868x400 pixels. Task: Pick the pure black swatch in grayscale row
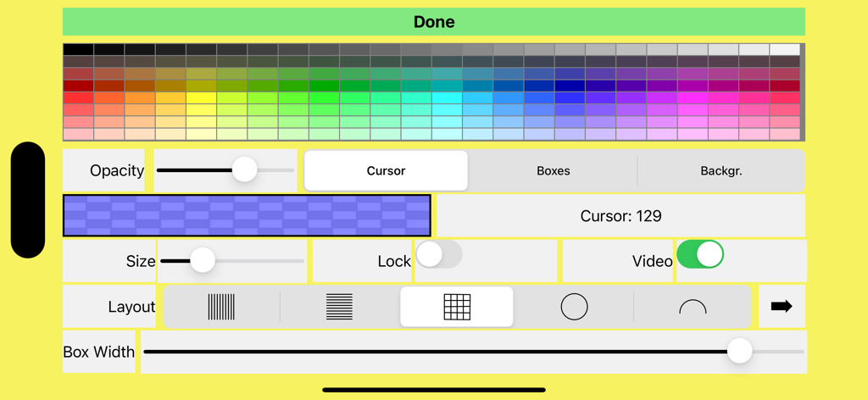pyautogui.click(x=79, y=50)
